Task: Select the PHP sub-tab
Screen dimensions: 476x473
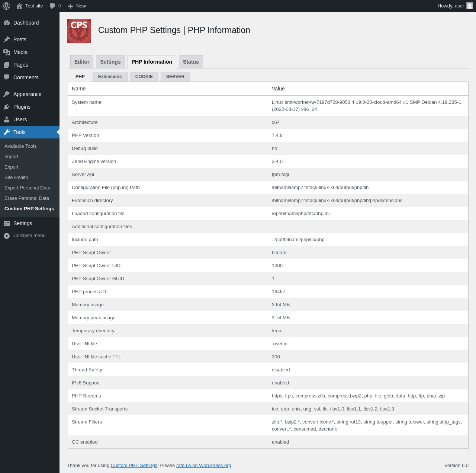Action: 80,77
